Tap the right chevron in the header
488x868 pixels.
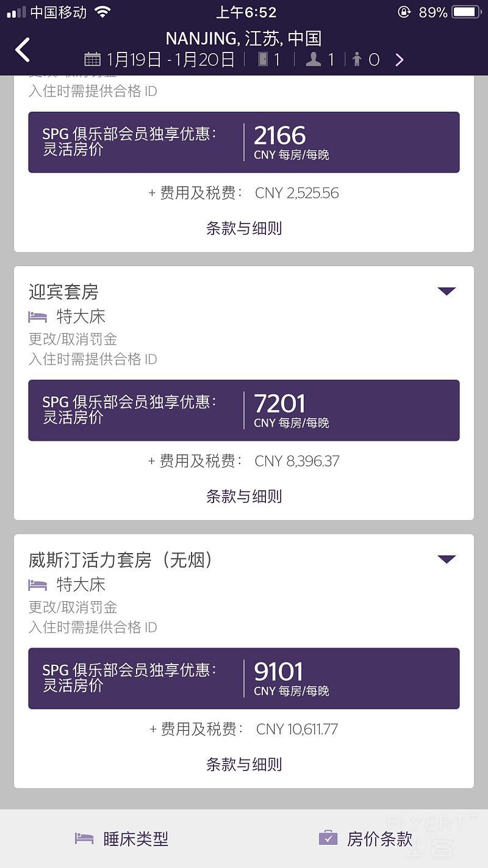pos(400,59)
